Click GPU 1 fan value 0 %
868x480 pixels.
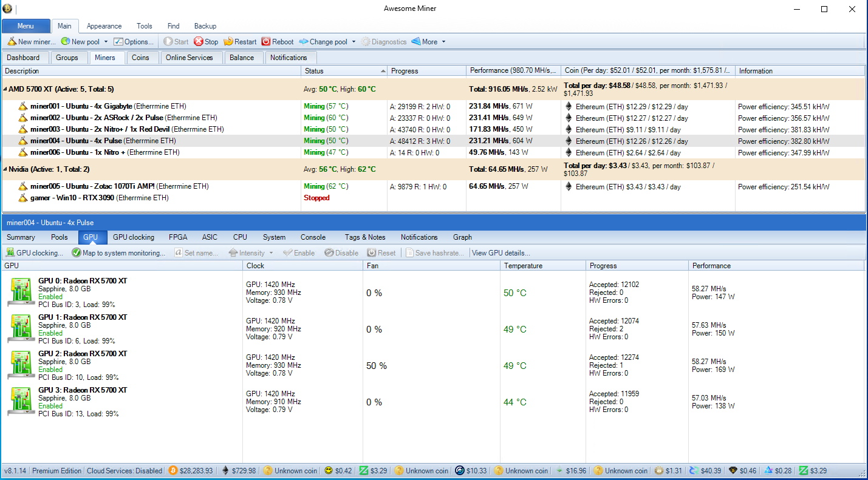click(374, 330)
